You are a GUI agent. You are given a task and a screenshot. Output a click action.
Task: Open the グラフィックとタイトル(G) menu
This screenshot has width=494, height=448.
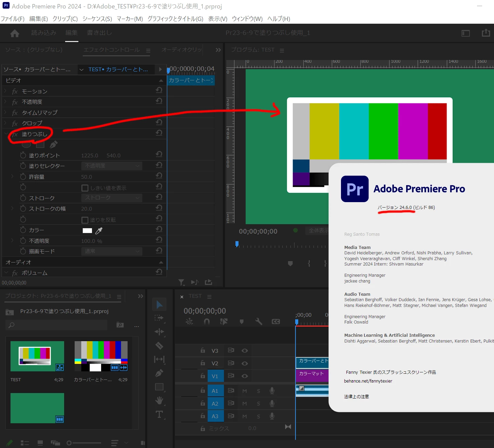(x=175, y=19)
